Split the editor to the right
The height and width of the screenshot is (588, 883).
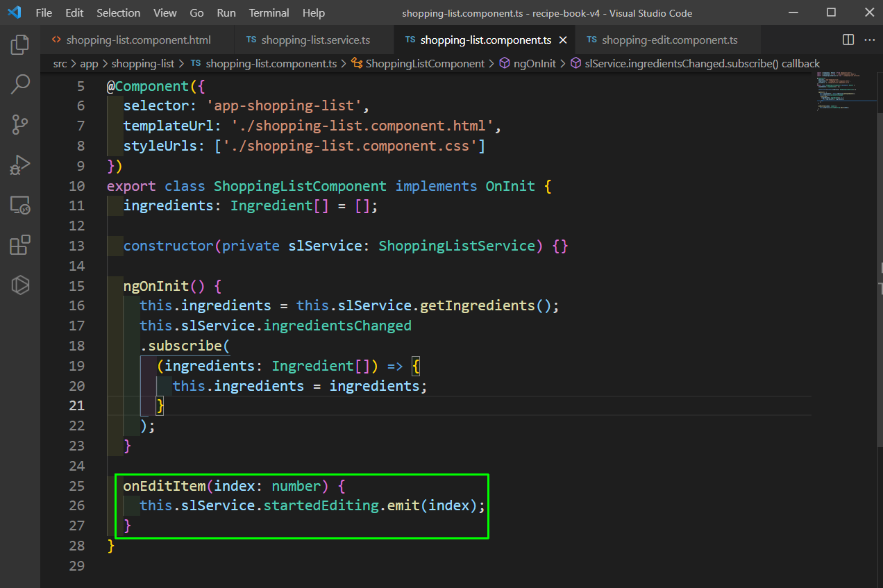[x=848, y=40]
